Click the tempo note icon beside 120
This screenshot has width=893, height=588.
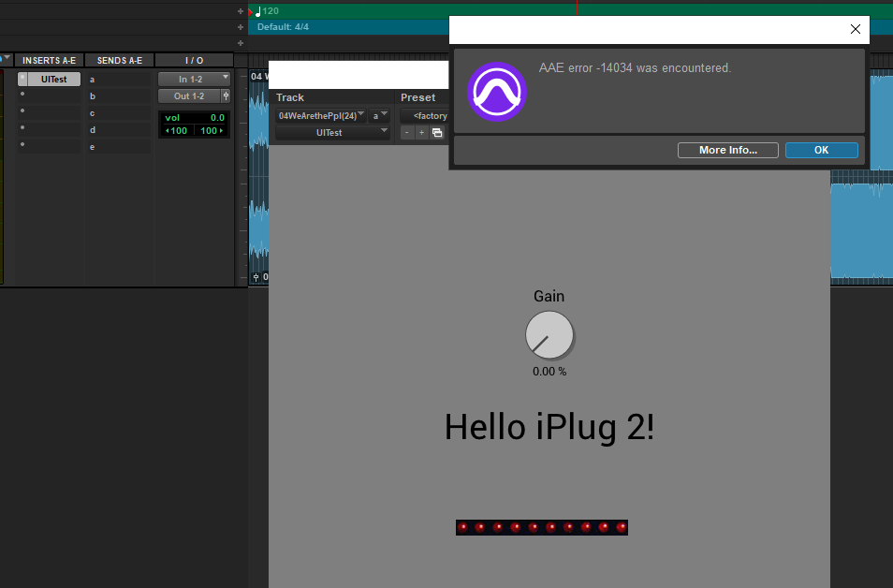(x=257, y=10)
